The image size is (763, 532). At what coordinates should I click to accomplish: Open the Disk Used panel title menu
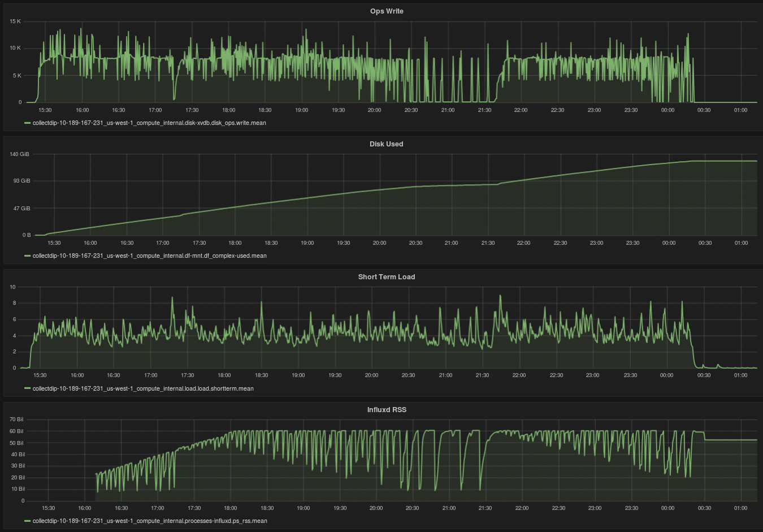pos(386,144)
